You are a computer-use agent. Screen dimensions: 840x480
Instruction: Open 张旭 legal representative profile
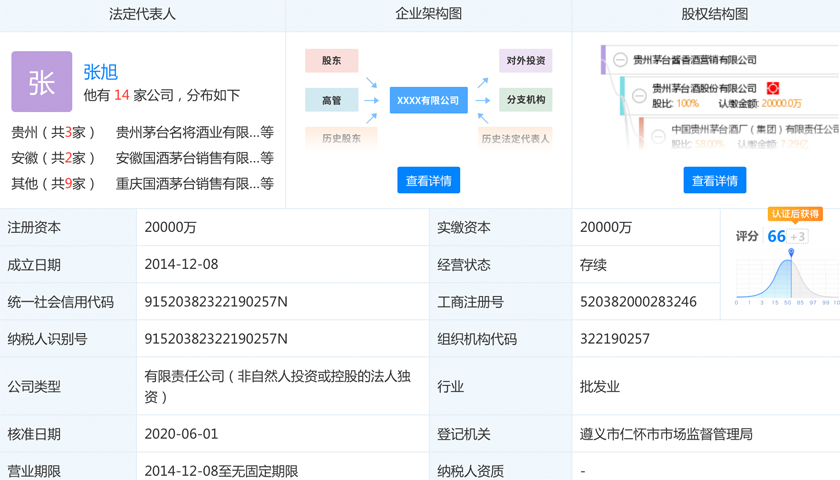(x=101, y=72)
